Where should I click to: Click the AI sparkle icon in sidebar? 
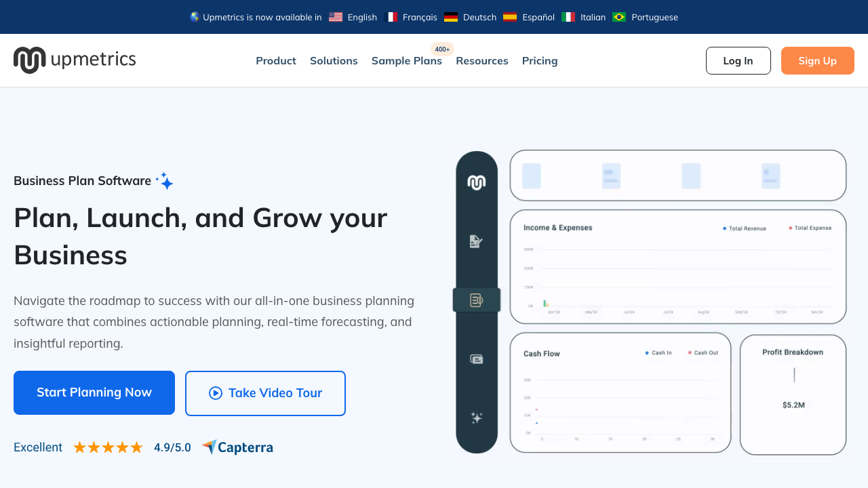pyautogui.click(x=477, y=418)
